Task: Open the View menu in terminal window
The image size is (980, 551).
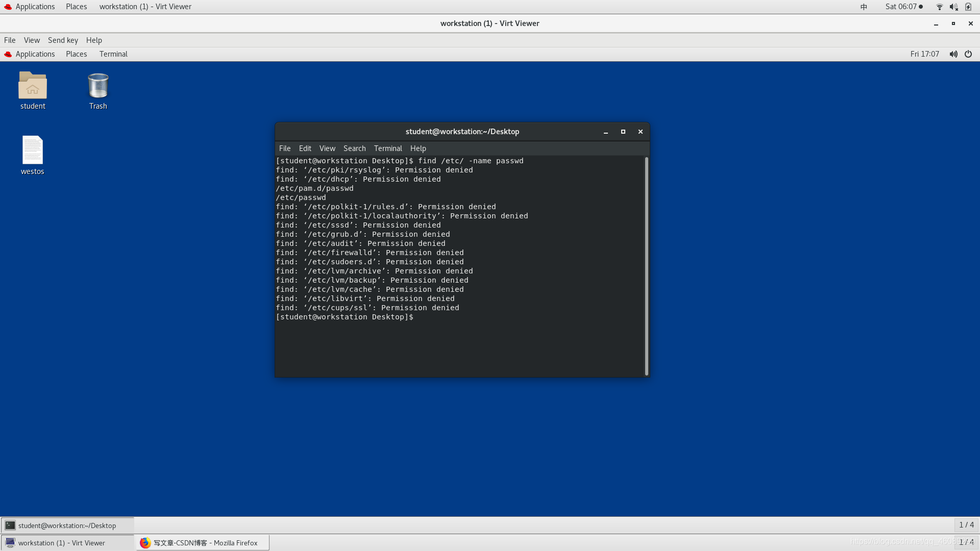Action: pyautogui.click(x=327, y=148)
